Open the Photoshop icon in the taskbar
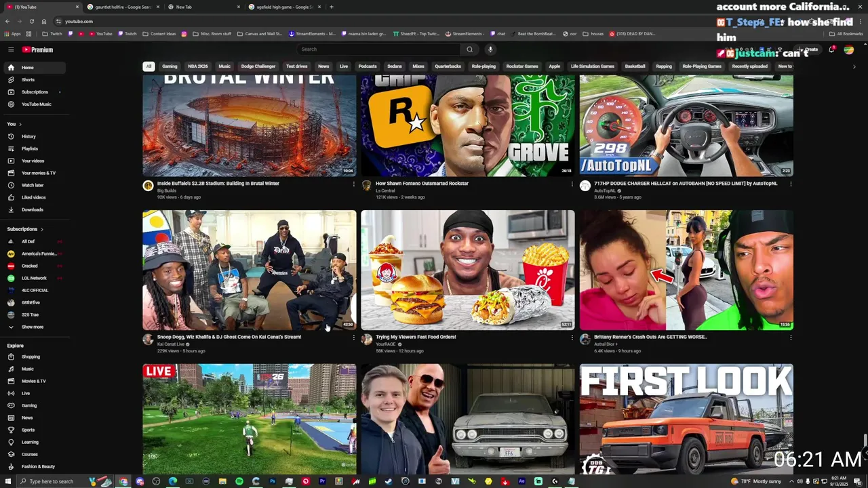This screenshot has height=488, width=868. click(273, 481)
